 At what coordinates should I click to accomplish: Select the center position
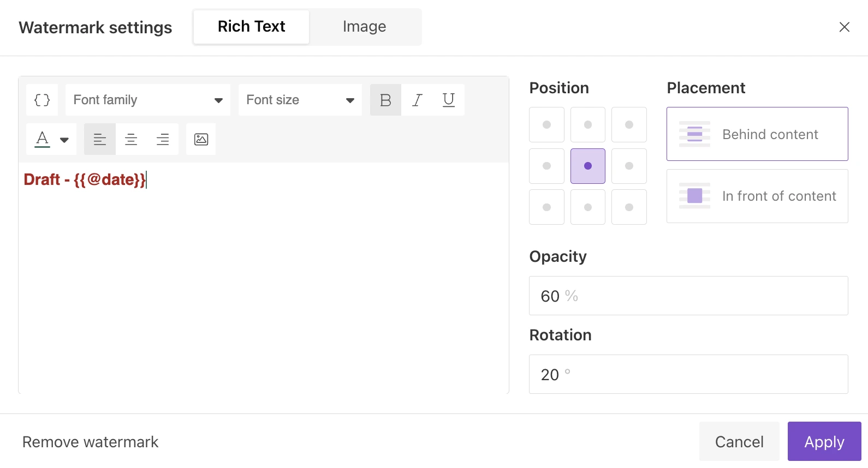[x=588, y=166]
